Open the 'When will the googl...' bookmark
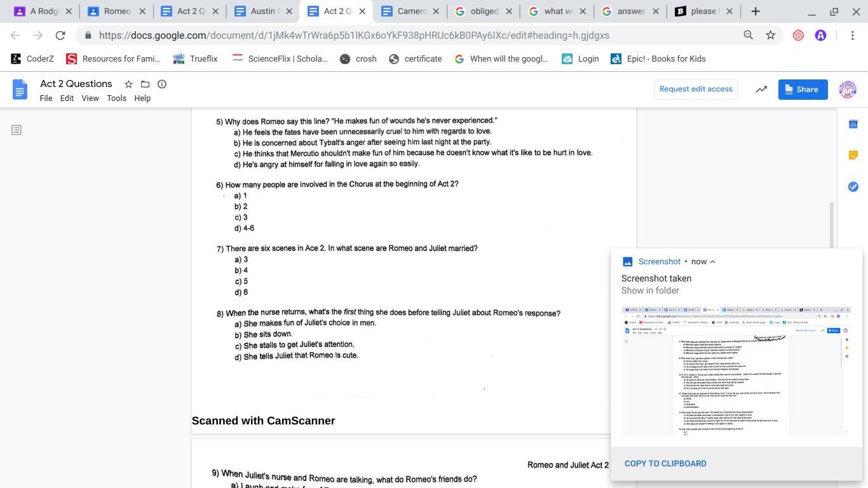The width and height of the screenshot is (868, 488). pyautogui.click(x=501, y=59)
